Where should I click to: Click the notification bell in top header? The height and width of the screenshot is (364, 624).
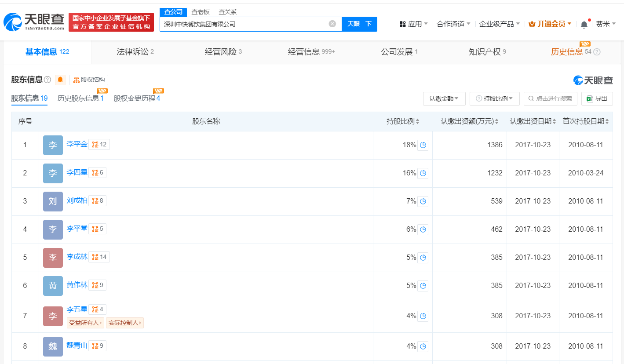(x=584, y=24)
